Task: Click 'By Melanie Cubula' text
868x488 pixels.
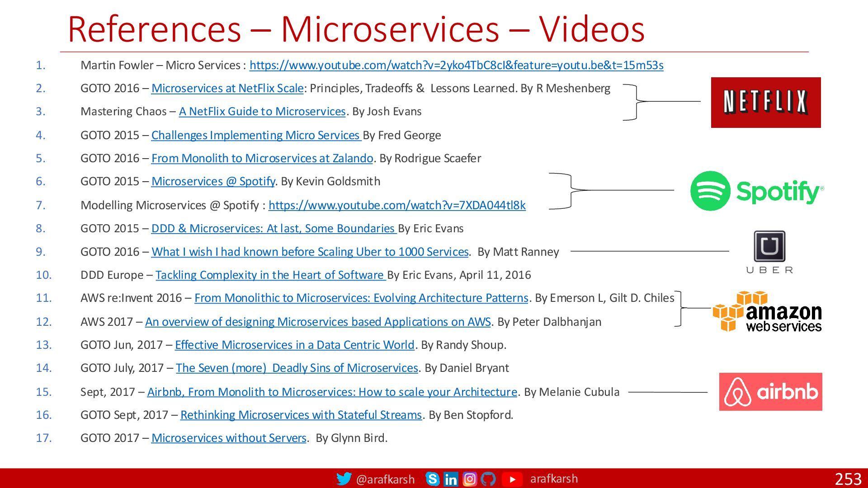Action: tap(572, 392)
